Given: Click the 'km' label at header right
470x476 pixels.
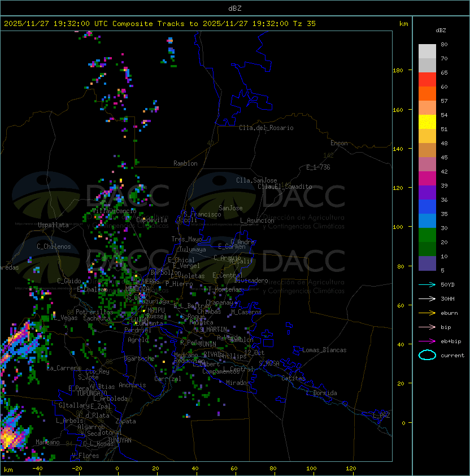Looking at the screenshot, I should pyautogui.click(x=403, y=24).
